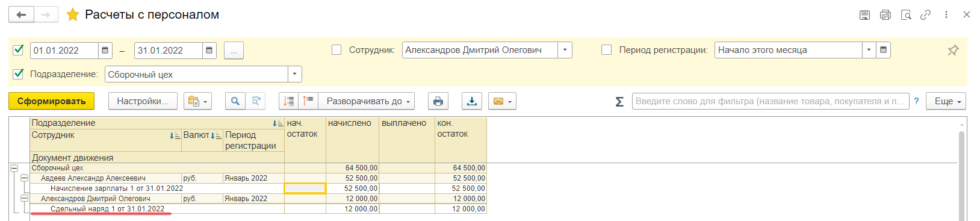Collapse the Авдеев Александр Алексеевич row
Viewport: 980px width, 221px height.
point(24,178)
